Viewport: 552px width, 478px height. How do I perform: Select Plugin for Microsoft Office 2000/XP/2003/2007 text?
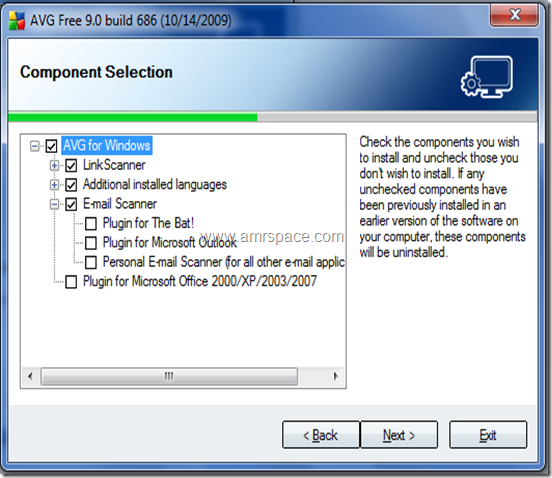pos(200,281)
